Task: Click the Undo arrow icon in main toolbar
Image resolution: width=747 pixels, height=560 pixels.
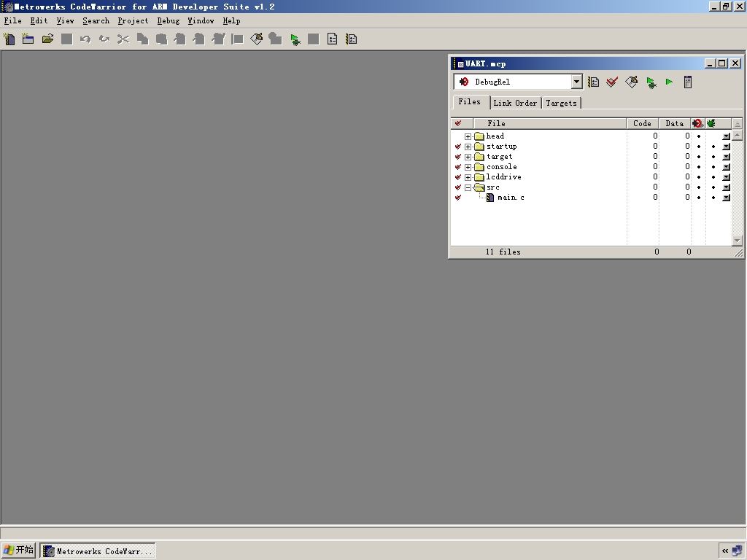Action: (x=85, y=39)
